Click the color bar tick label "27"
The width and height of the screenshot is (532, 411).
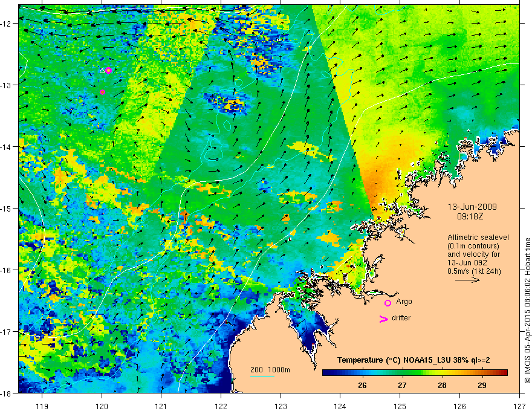point(402,386)
